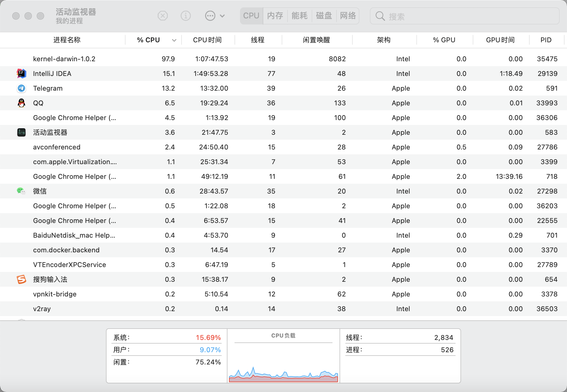Image resolution: width=567 pixels, height=392 pixels.
Task: Toggle the 能耗 view button
Action: [x=299, y=16]
